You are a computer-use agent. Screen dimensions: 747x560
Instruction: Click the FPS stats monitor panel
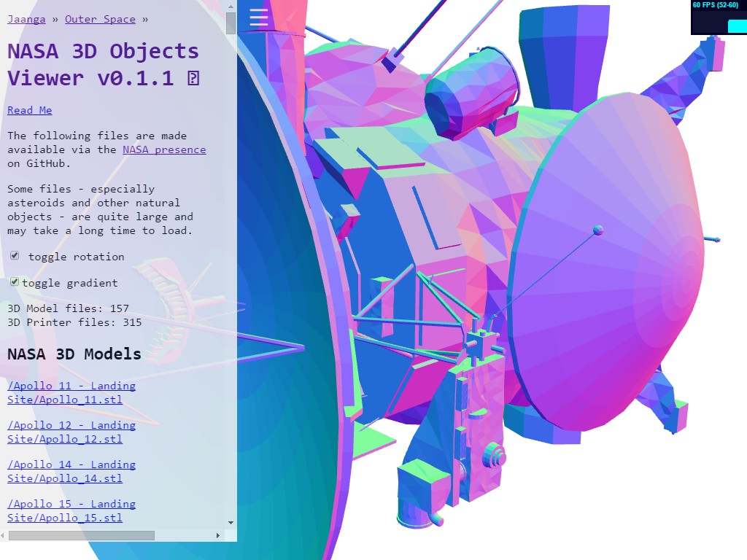pyautogui.click(x=718, y=17)
